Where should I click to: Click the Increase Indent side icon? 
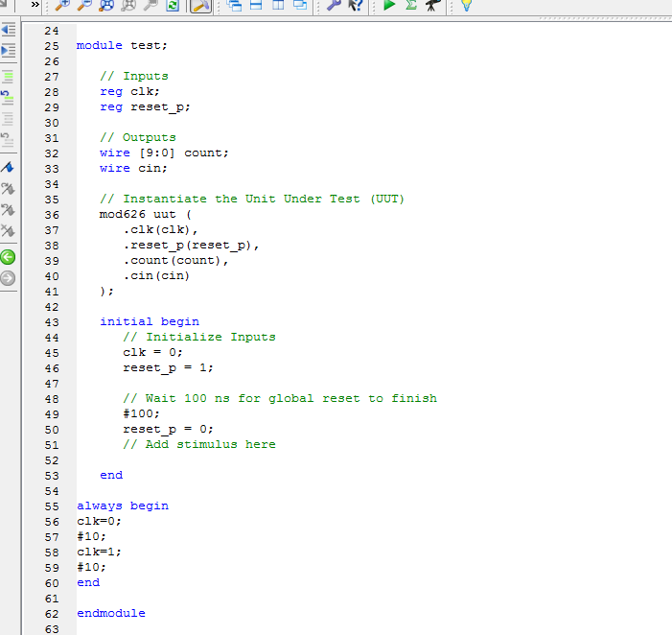[8, 51]
